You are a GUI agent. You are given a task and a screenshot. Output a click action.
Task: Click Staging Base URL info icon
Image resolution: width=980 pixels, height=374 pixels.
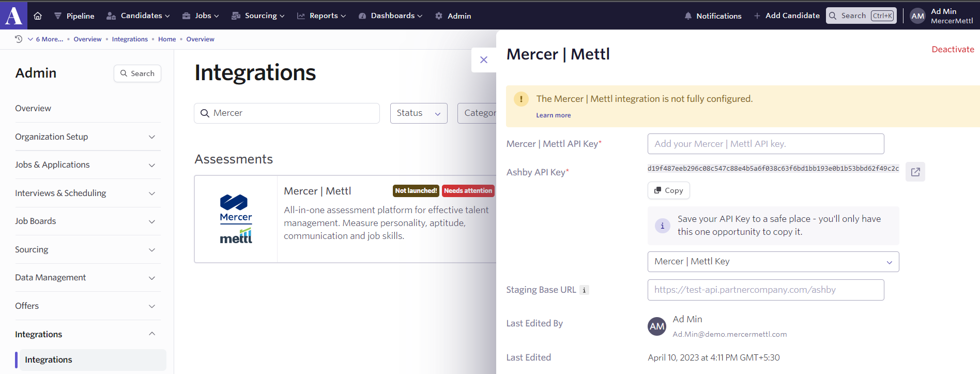[x=584, y=290]
